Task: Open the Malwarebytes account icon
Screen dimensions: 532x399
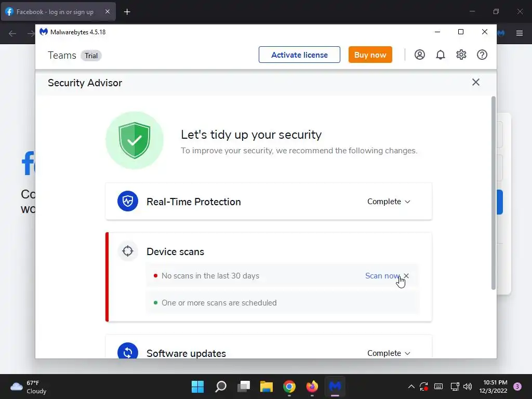Action: click(x=420, y=55)
